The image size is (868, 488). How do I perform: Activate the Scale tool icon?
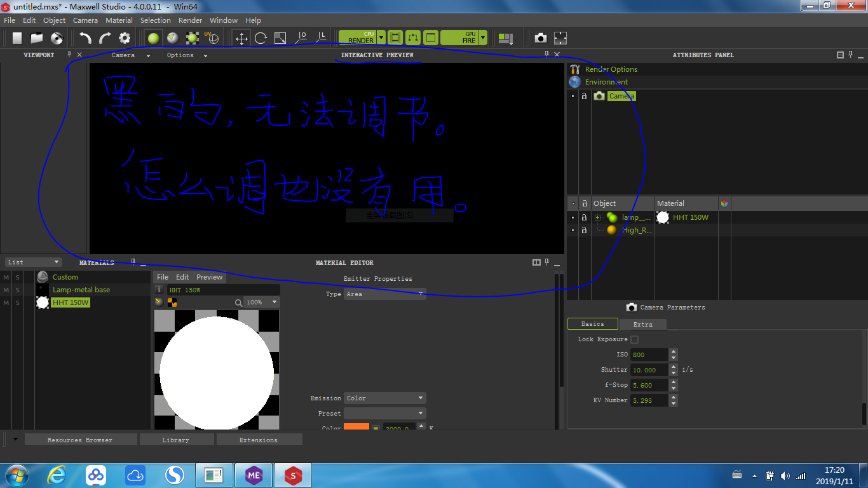(280, 38)
